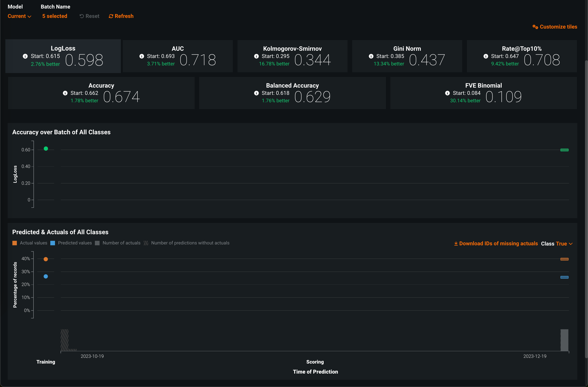Click info icon on AUC tile

[142, 56]
